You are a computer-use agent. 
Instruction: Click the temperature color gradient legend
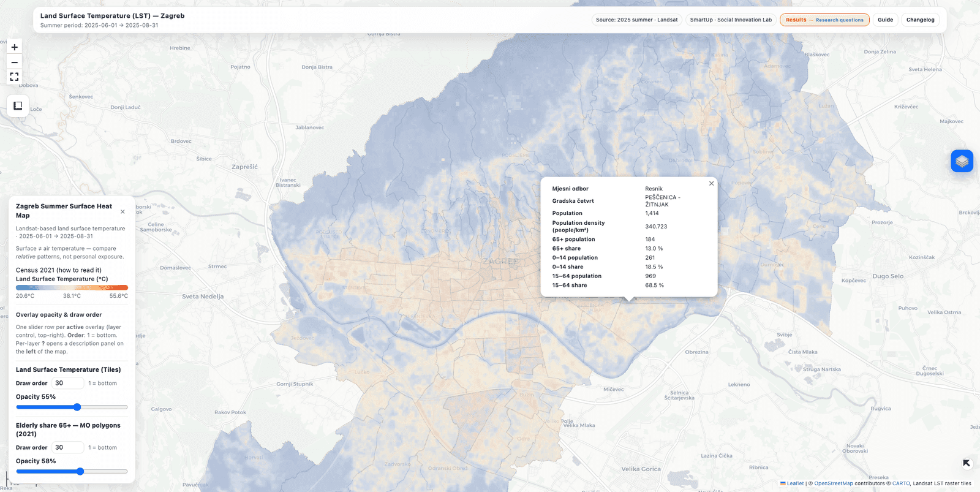click(x=72, y=287)
